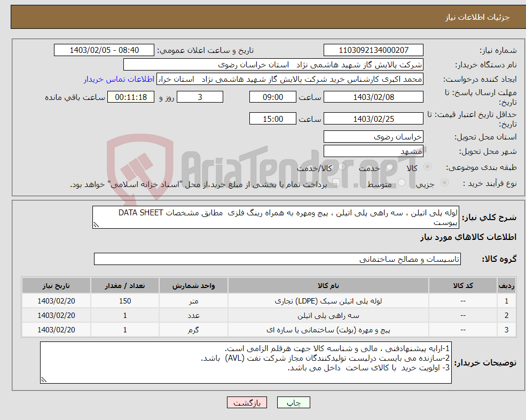This screenshot has height=420, width=526.
Task: Click row number 1 cell
Action: coord(506,301)
